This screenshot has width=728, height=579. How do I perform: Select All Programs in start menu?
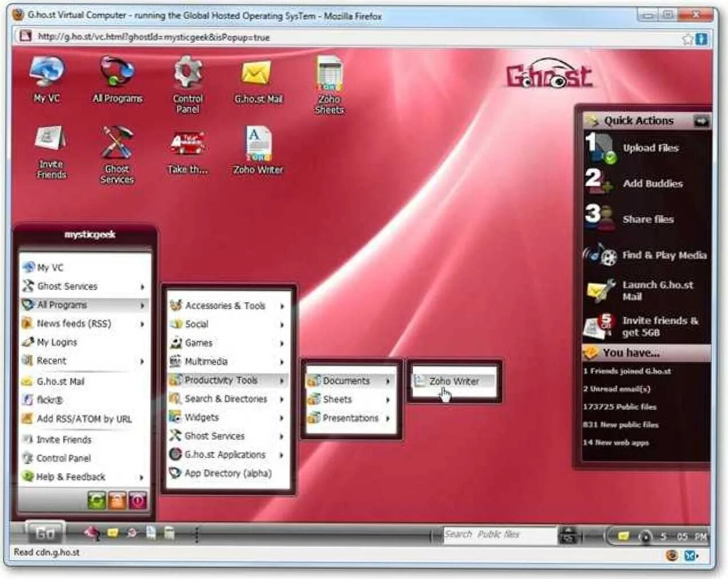coord(85,305)
